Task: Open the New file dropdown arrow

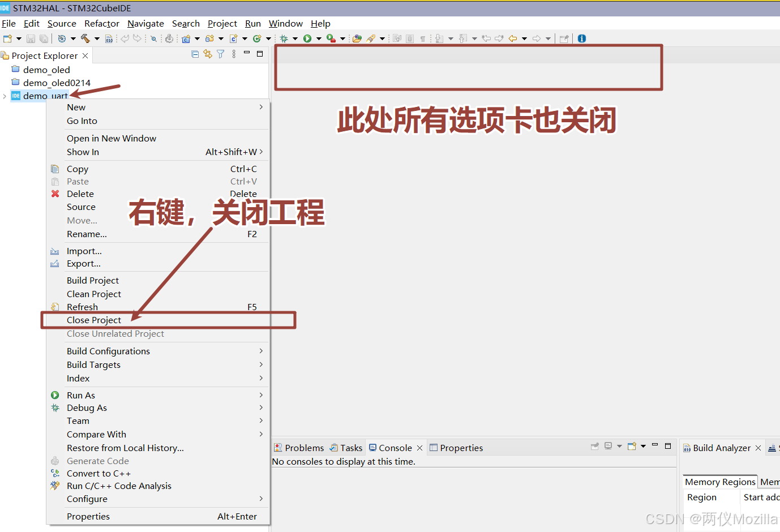Action: [19, 38]
